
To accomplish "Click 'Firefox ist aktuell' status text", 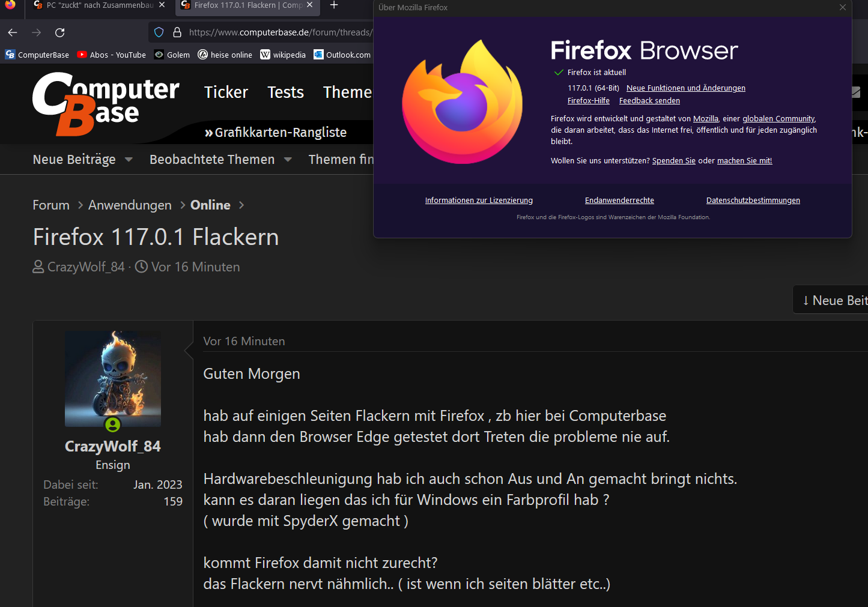I will 596,72.
